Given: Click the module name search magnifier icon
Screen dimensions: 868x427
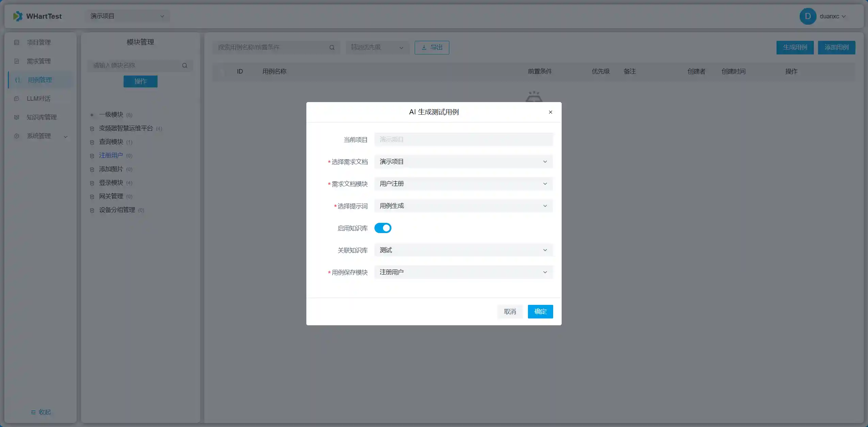Looking at the screenshot, I should coord(184,65).
